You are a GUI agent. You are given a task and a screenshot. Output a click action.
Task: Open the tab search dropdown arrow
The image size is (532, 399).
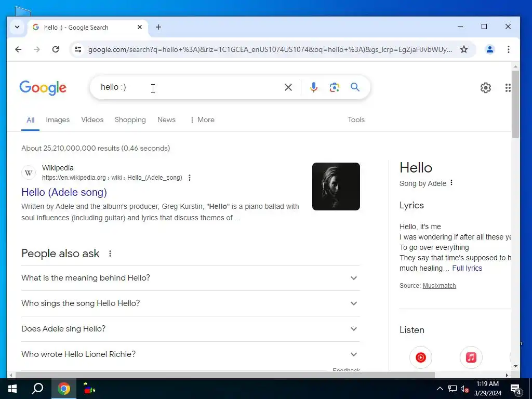pyautogui.click(x=17, y=27)
